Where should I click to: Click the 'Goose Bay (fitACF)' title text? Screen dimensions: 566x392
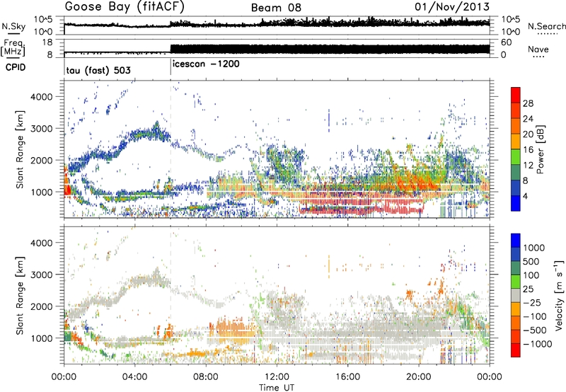click(x=125, y=7)
